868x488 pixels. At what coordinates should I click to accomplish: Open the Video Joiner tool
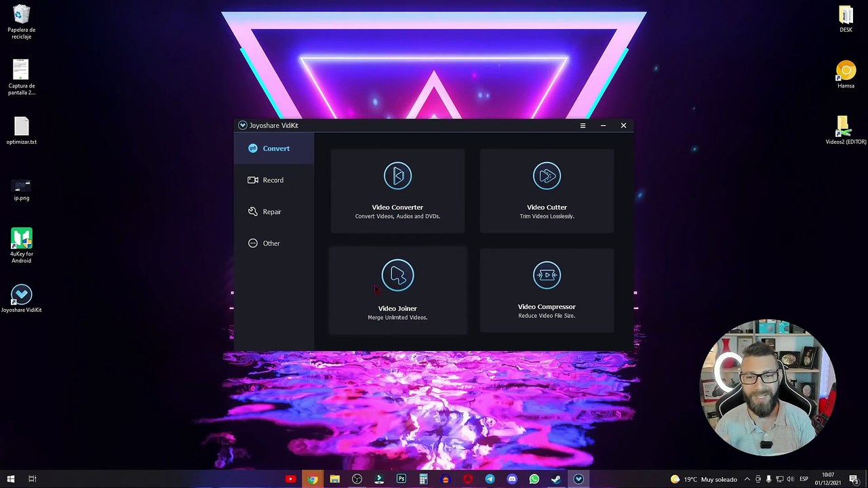tap(397, 291)
